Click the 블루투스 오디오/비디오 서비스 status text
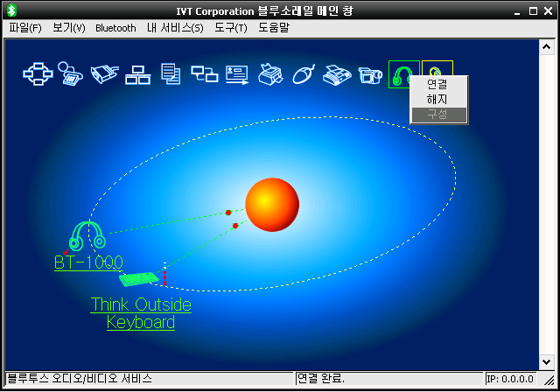 pyautogui.click(x=80, y=378)
